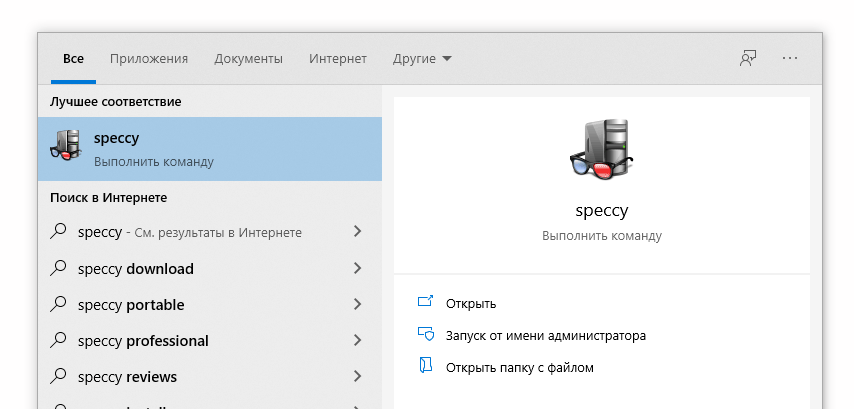Click the Открыть action icon
Viewport: 854px width, 409px height.
pyautogui.click(x=425, y=301)
